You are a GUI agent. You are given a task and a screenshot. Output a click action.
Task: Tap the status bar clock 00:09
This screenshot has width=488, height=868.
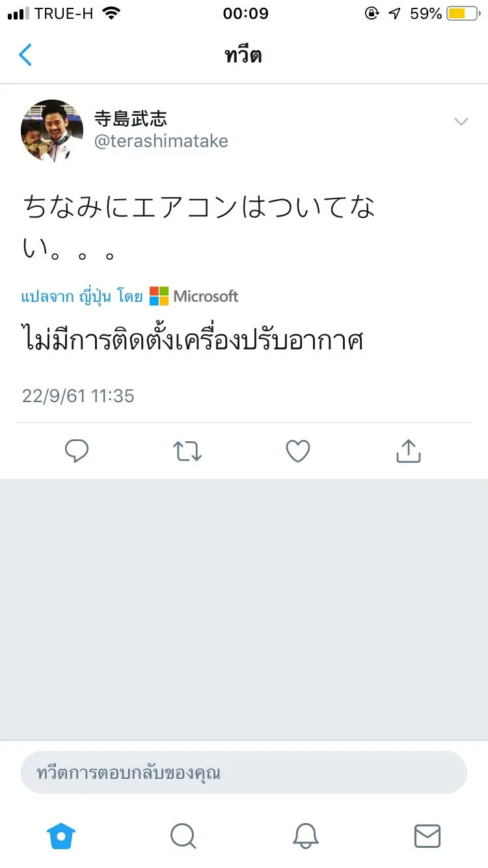point(245,14)
